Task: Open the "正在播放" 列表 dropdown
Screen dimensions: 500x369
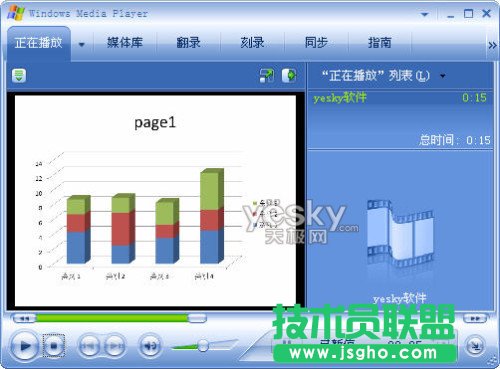Action: (383, 76)
